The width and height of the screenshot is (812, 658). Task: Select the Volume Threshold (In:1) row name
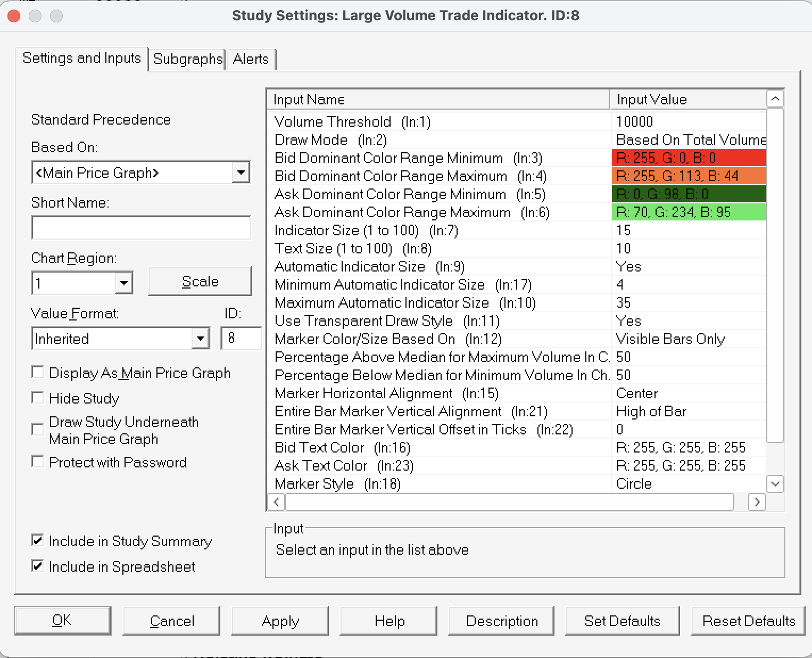(x=352, y=122)
